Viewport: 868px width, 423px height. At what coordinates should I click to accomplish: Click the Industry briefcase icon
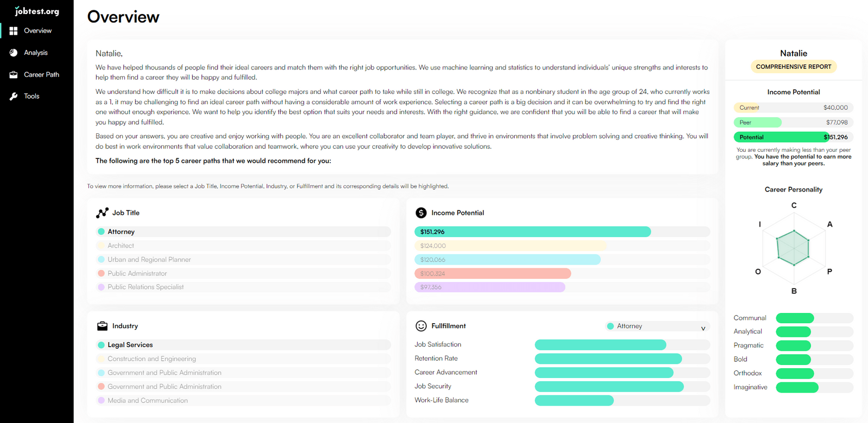coord(102,326)
